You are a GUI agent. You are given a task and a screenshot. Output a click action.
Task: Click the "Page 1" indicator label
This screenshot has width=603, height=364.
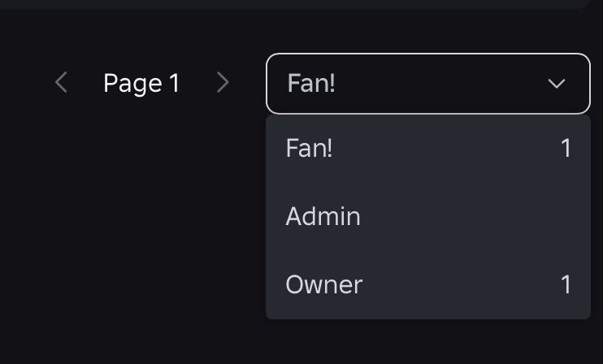(141, 83)
